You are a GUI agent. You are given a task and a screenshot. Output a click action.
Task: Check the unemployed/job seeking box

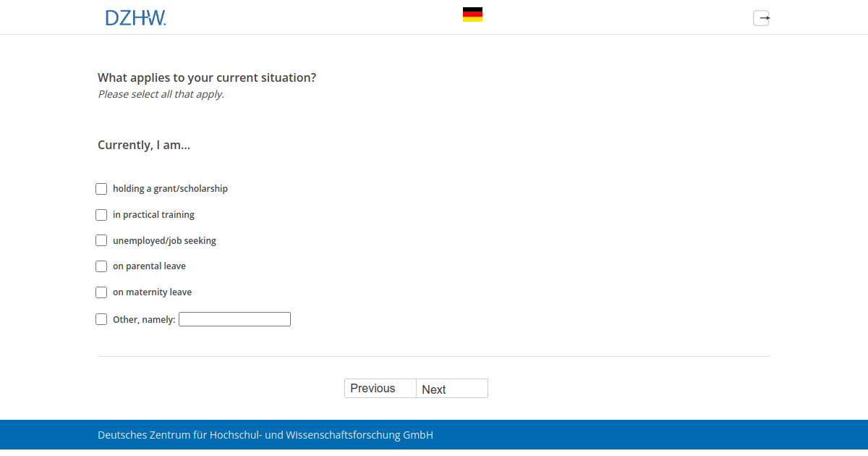(101, 241)
